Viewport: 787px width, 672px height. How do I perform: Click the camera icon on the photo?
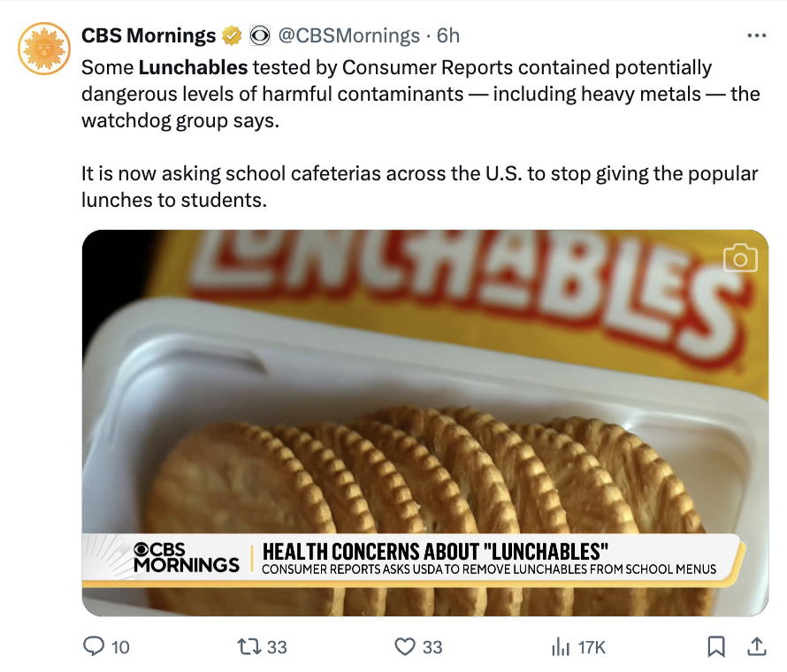click(740, 258)
